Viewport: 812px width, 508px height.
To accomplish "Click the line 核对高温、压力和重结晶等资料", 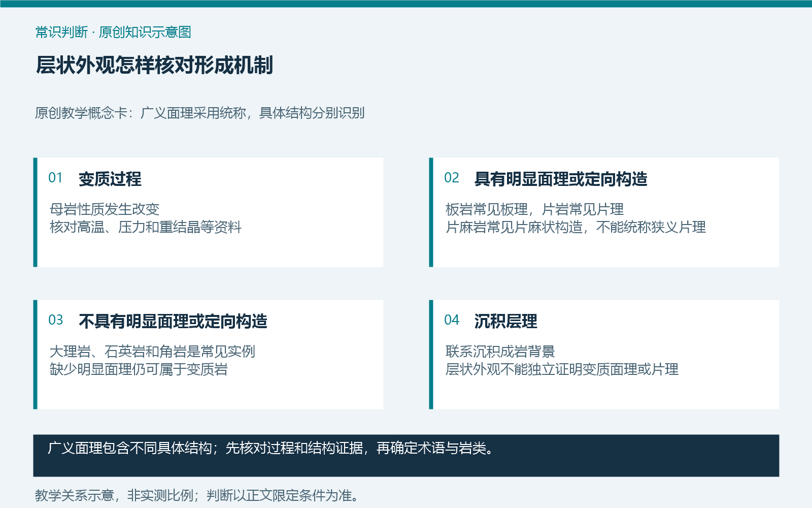I will 146,227.
